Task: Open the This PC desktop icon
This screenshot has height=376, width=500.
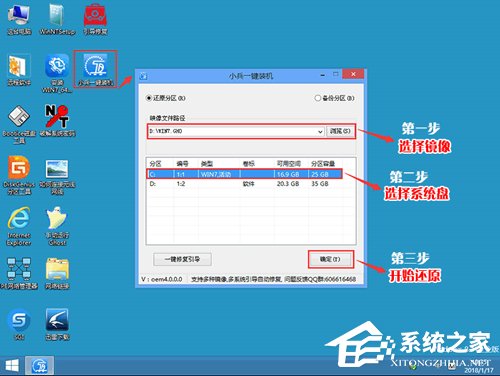Action: (x=19, y=20)
